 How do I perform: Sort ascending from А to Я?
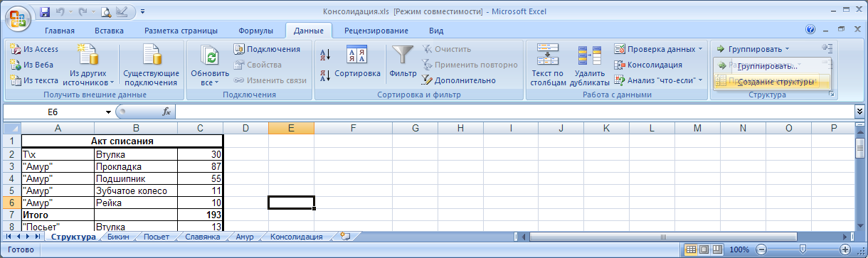pos(325,54)
